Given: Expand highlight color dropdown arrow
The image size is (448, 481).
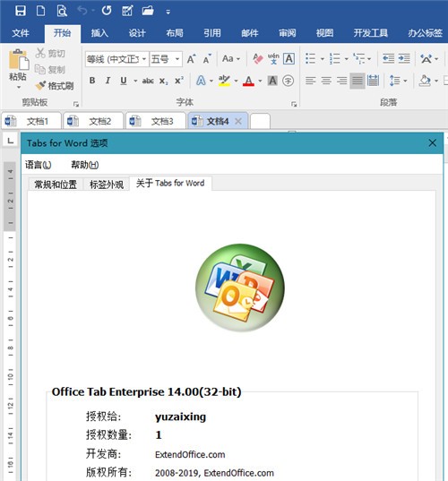Looking at the screenshot, I should coord(236,81).
